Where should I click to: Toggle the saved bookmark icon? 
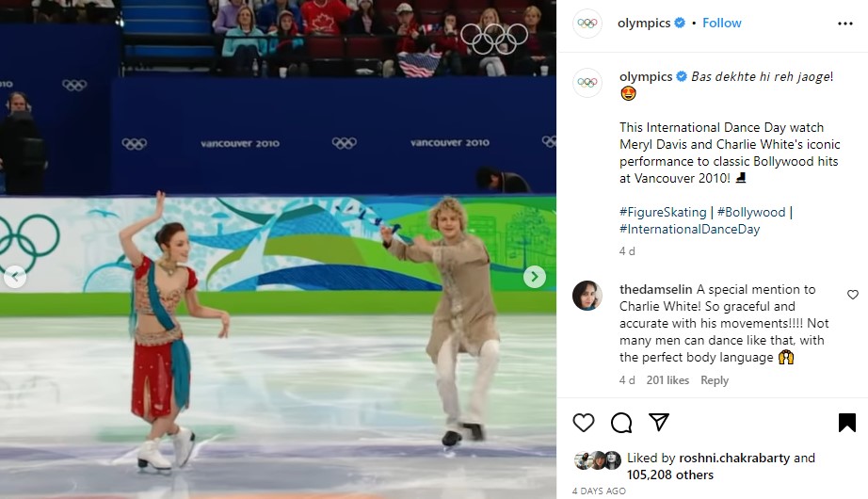point(847,423)
